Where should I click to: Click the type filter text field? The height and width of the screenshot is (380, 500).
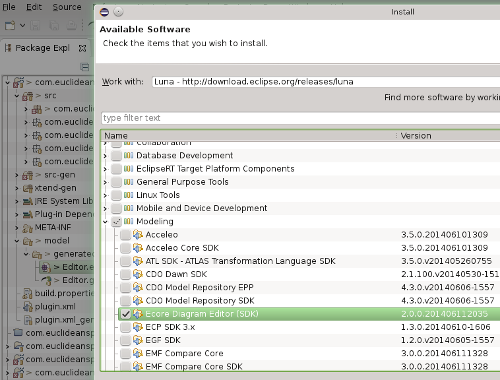click(301, 118)
